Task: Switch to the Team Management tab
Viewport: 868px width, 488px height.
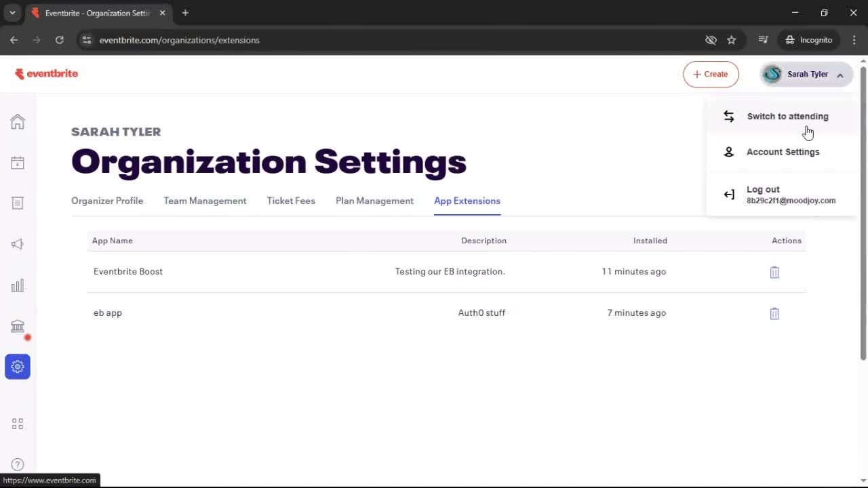Action: [205, 201]
